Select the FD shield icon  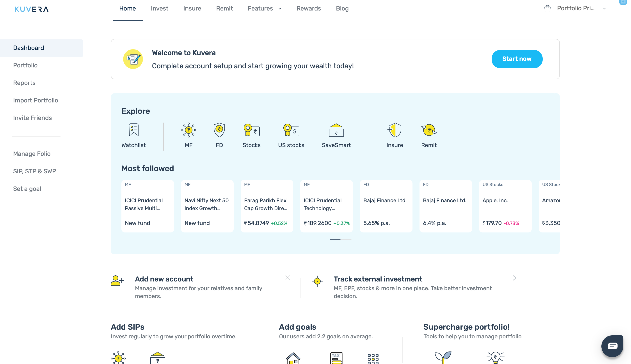(219, 130)
